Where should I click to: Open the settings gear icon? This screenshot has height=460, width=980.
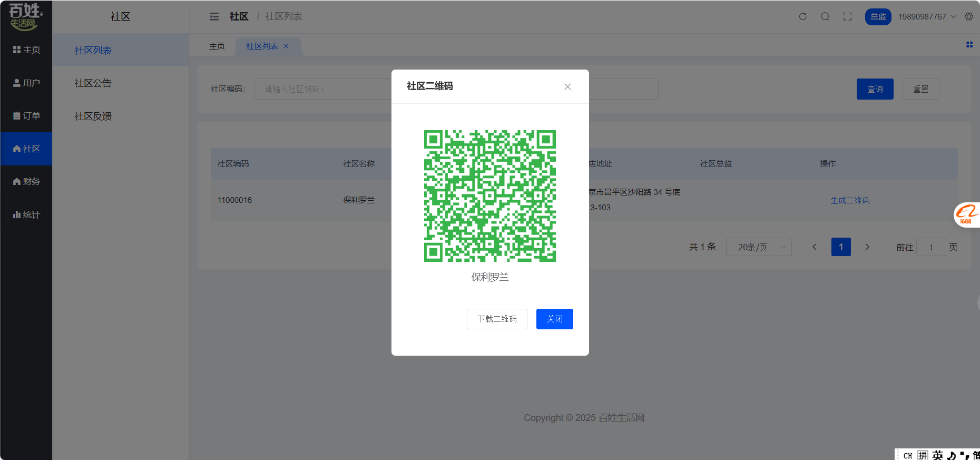pos(969,17)
